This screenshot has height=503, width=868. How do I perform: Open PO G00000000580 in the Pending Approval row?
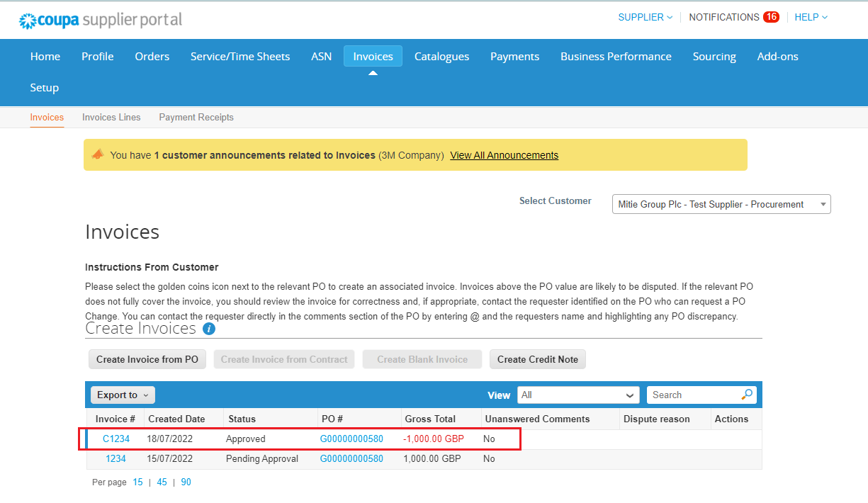pos(351,458)
